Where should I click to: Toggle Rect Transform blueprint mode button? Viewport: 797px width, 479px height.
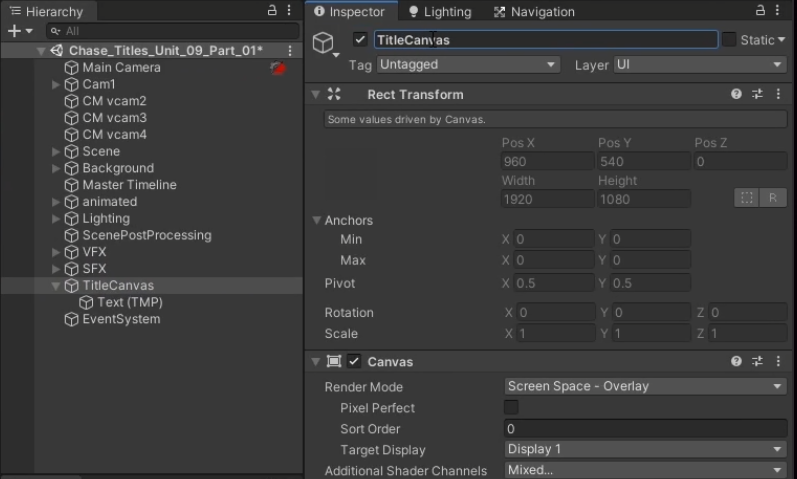(x=746, y=198)
